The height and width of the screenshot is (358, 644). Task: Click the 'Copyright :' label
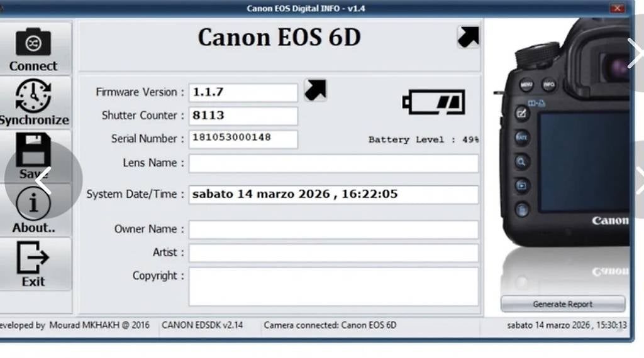pyautogui.click(x=158, y=276)
